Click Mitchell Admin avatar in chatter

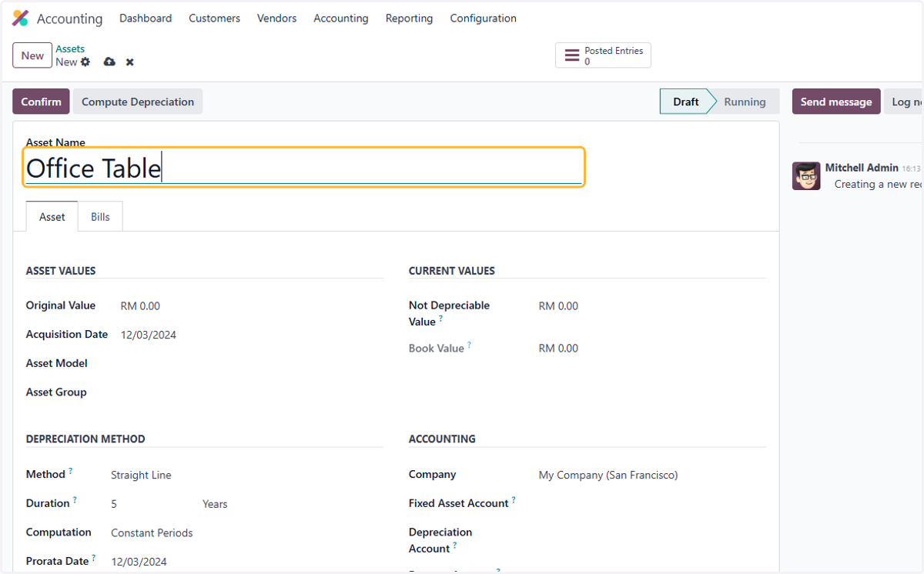(806, 175)
